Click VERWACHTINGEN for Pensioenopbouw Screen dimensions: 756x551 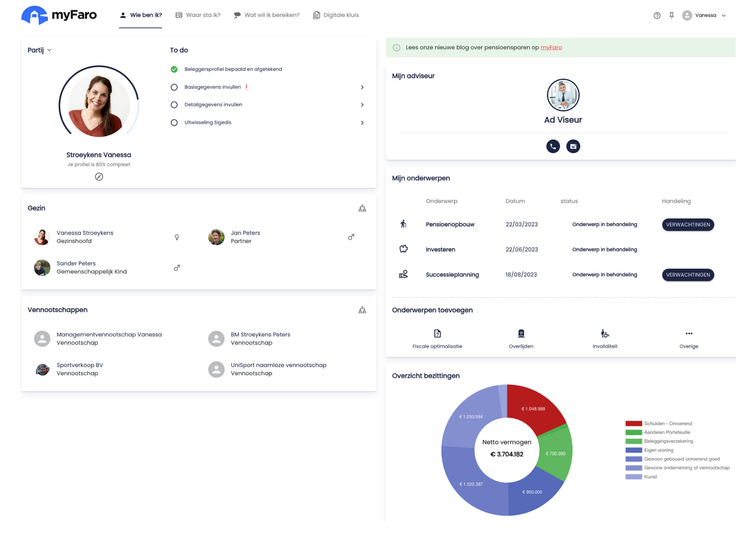[688, 224]
